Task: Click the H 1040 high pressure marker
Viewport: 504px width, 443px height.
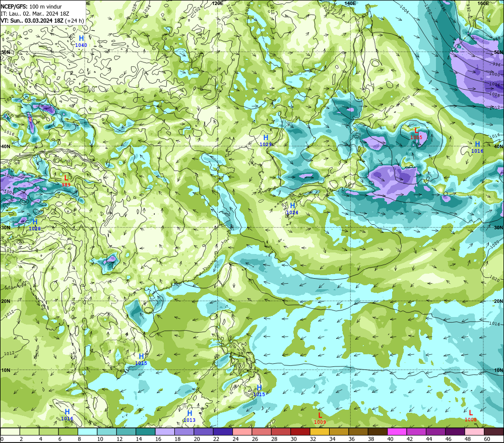Action: (x=81, y=41)
